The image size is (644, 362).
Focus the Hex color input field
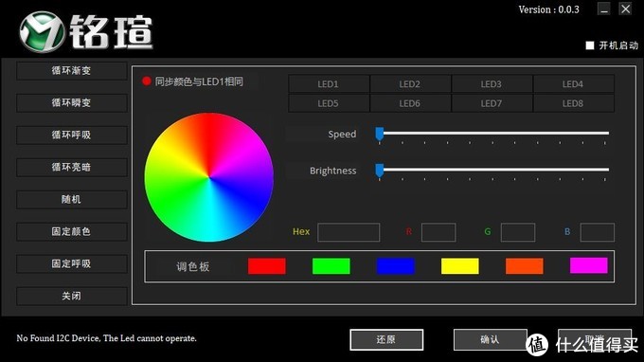pos(349,232)
